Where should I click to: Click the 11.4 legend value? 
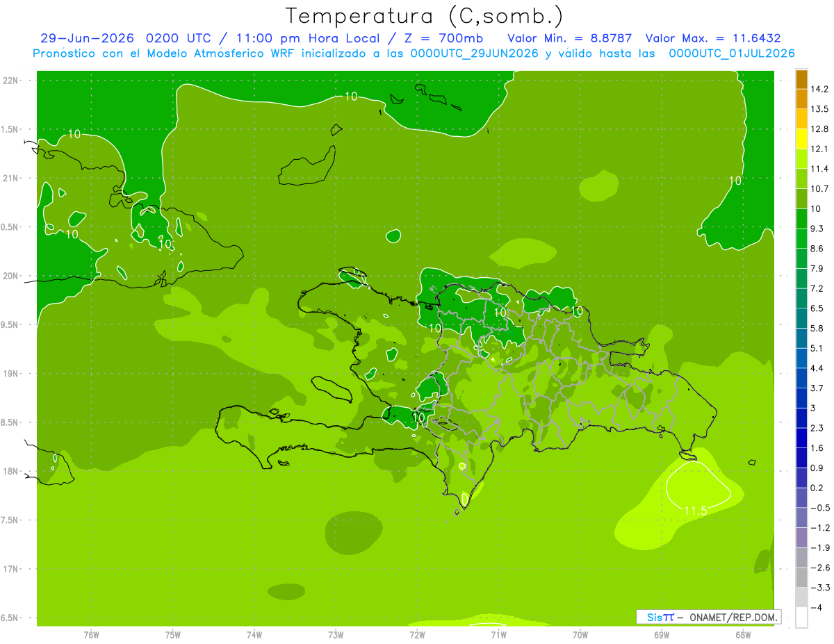coord(821,169)
